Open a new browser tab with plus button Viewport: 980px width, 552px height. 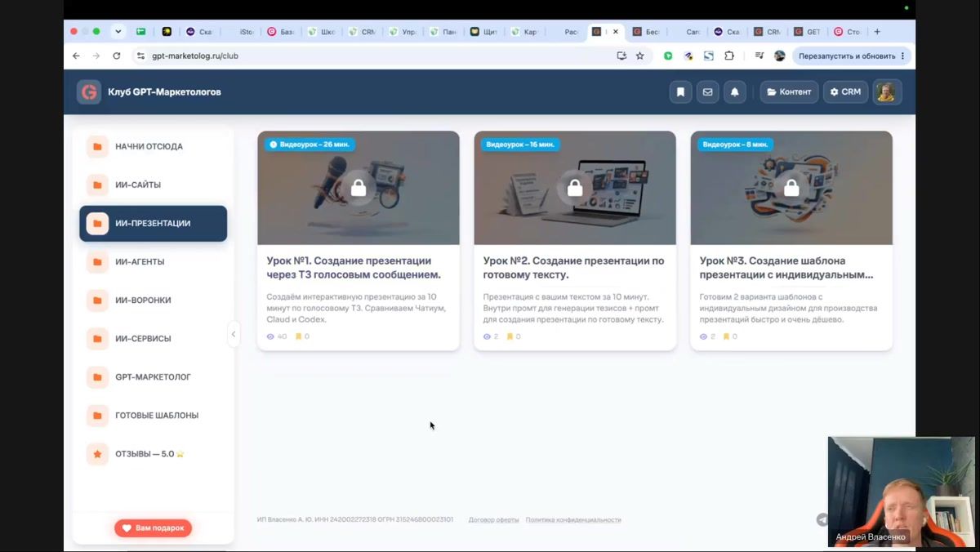(877, 32)
